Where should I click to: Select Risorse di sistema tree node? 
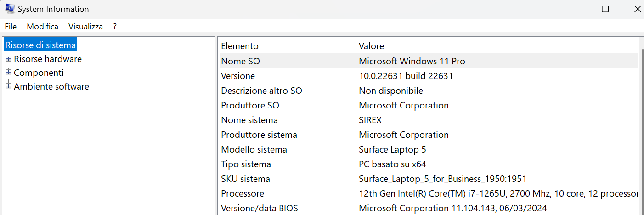coord(40,45)
